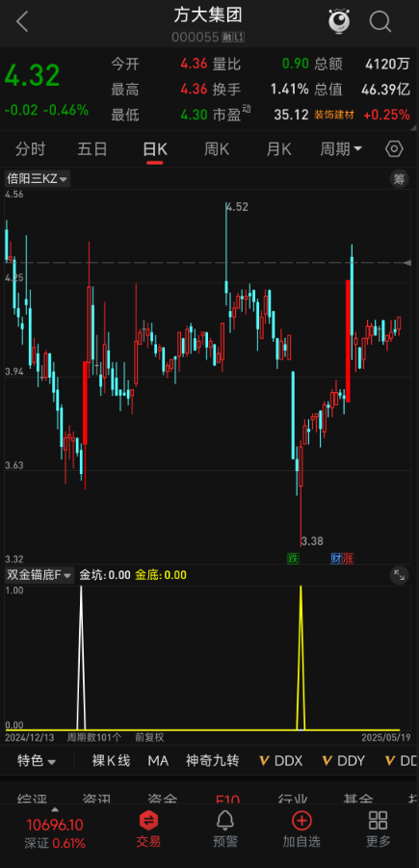
Task: Open the 特色 feature dropdown
Action: [37, 761]
